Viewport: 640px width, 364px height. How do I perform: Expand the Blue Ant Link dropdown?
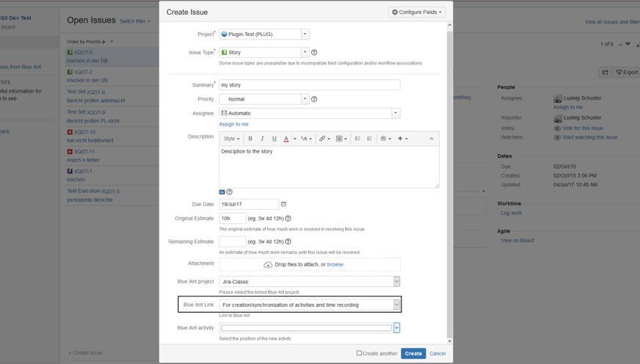point(396,305)
